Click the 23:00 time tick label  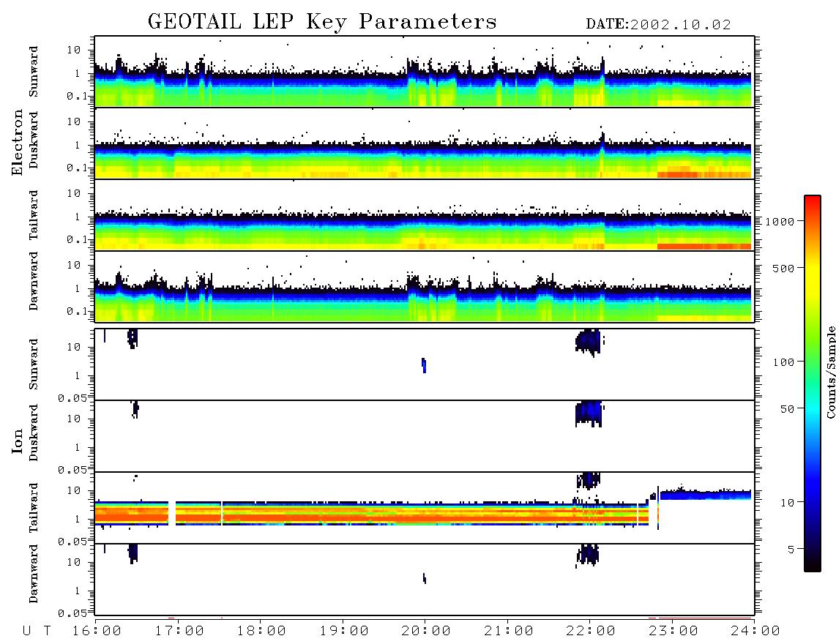coord(673,632)
